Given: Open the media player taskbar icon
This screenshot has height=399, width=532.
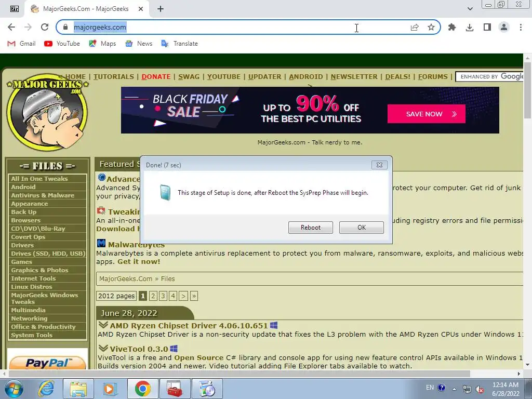Looking at the screenshot, I should (110, 389).
